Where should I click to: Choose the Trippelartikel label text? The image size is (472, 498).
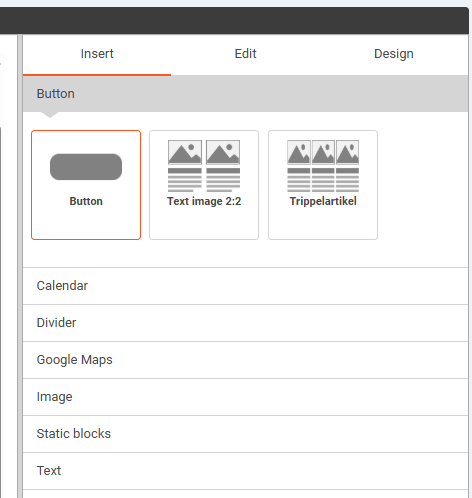click(x=323, y=201)
